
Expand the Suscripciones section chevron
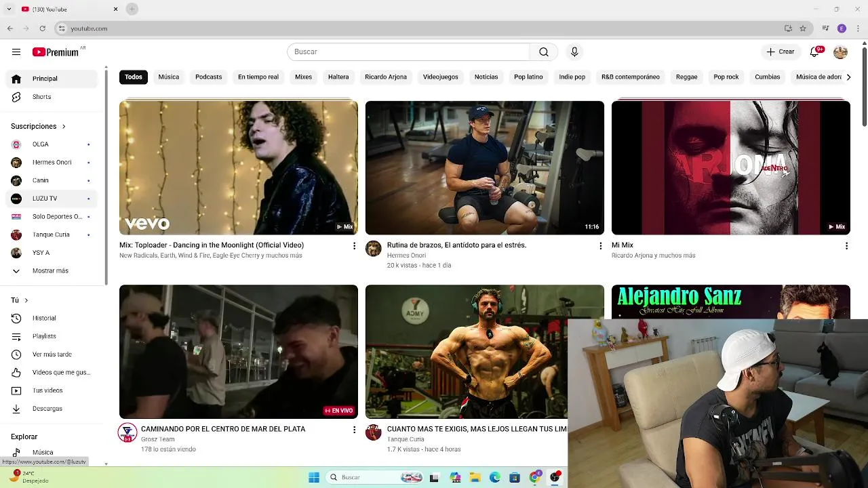pos(64,127)
